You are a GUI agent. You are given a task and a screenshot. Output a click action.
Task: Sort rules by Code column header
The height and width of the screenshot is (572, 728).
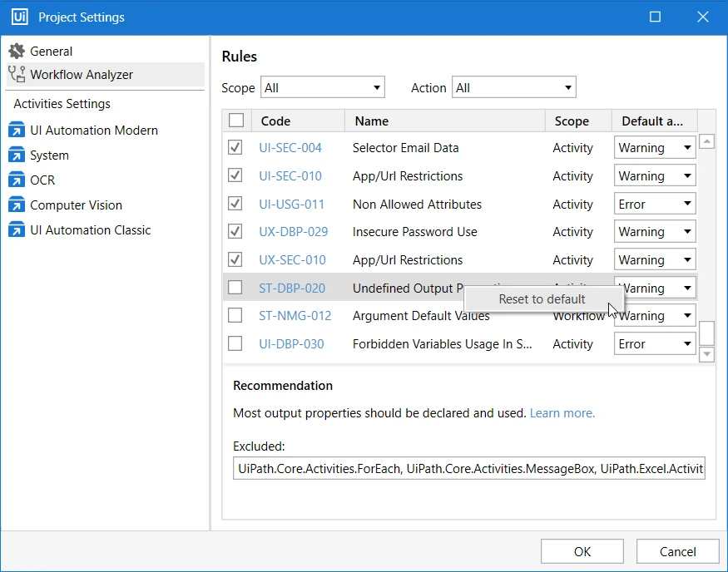click(x=298, y=121)
